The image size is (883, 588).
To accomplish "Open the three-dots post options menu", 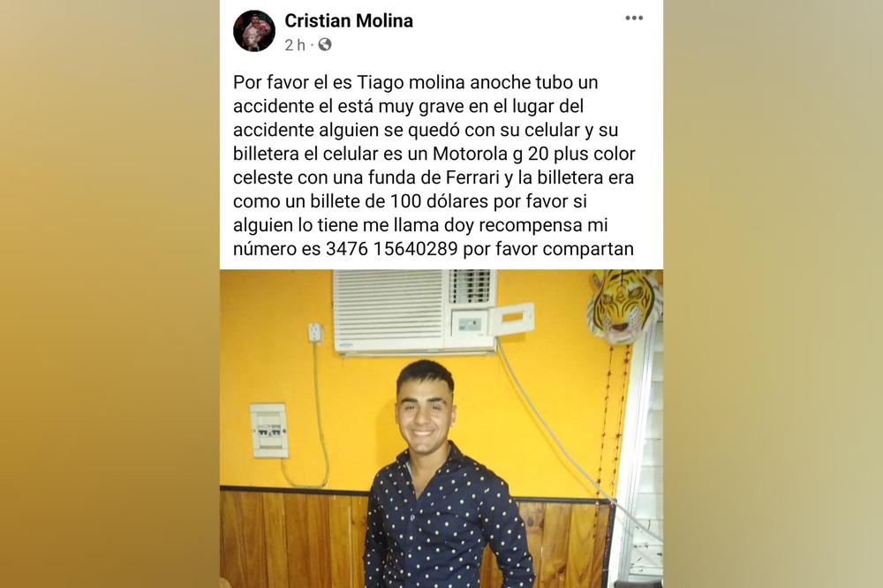I will [x=634, y=18].
